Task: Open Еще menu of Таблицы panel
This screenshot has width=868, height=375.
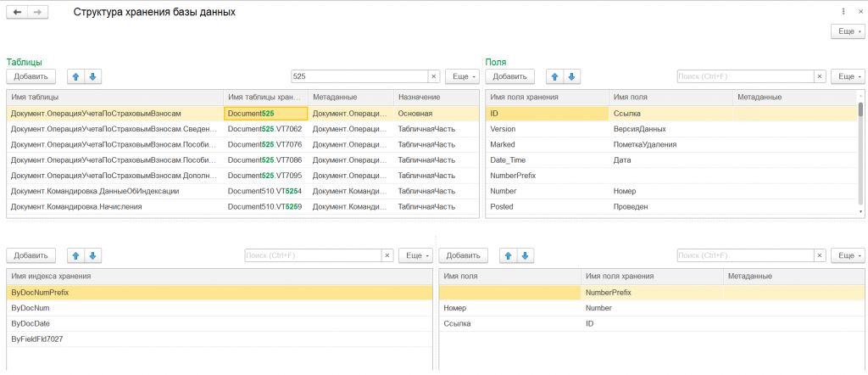Action: coord(462,76)
